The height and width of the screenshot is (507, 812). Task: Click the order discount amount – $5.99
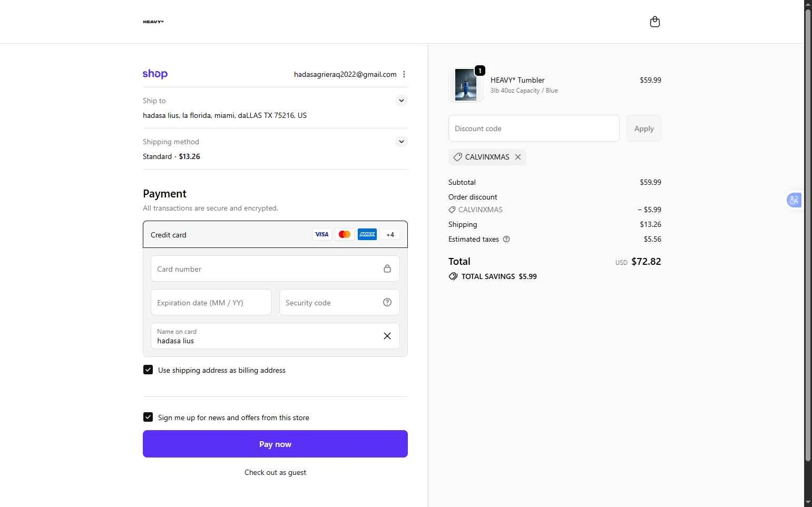coord(649,210)
